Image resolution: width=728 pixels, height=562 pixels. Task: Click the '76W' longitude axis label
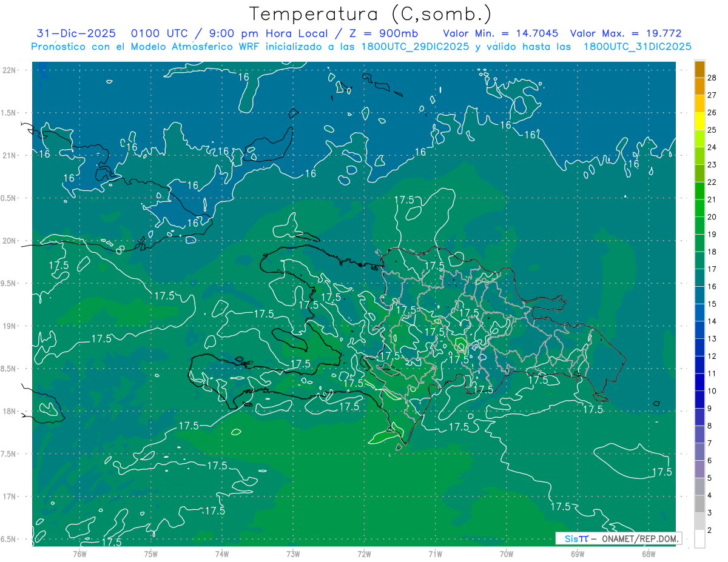[x=79, y=554]
